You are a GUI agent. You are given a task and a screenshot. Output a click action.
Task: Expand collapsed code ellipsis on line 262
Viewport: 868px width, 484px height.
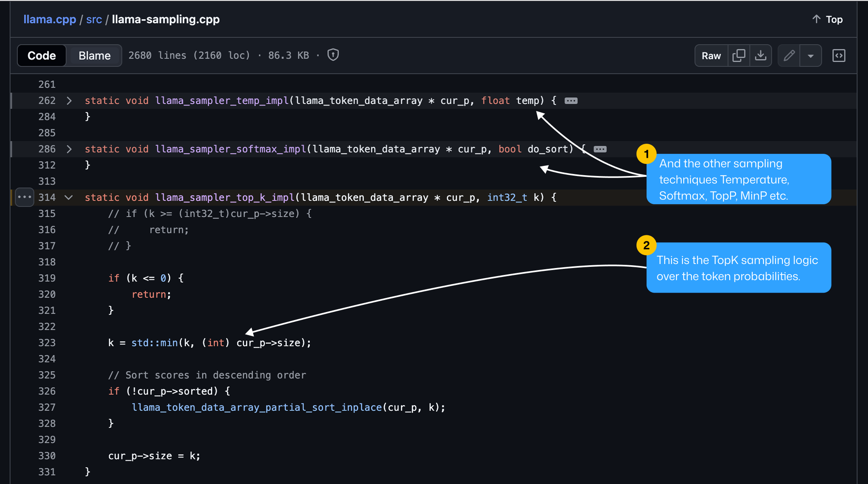click(571, 101)
